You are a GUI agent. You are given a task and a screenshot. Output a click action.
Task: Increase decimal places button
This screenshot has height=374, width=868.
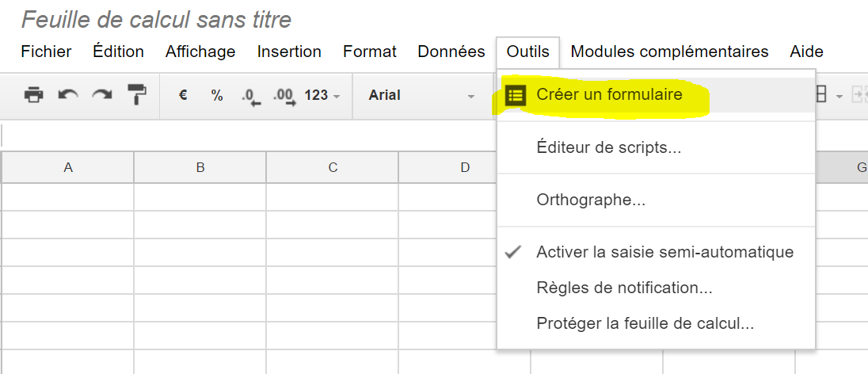(x=284, y=97)
